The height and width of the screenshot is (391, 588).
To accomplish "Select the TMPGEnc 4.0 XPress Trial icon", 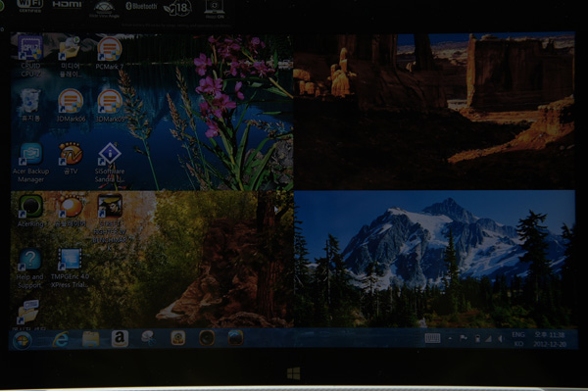I will [71, 269].
